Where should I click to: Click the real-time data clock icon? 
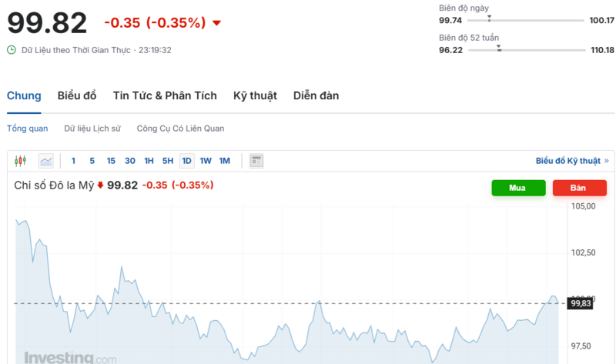(12, 50)
